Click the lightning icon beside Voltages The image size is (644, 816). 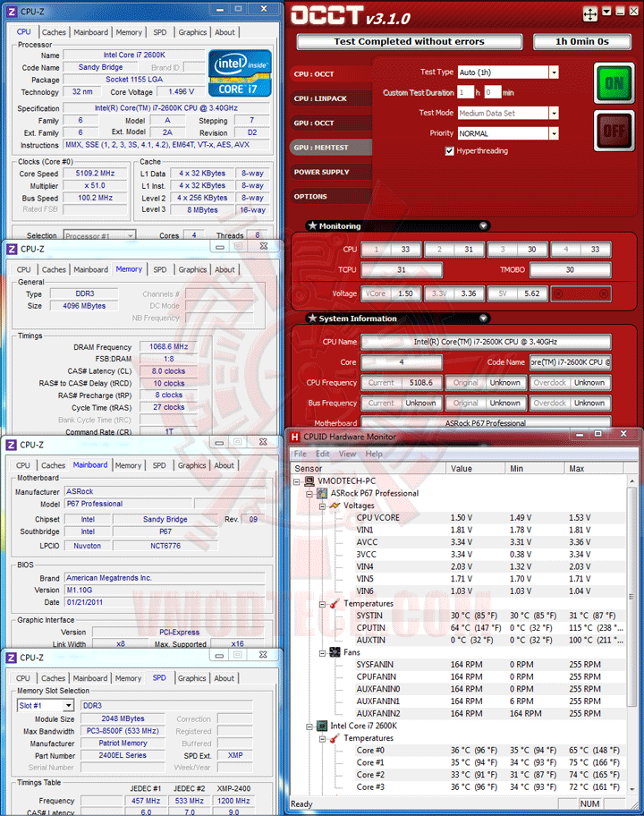(335, 506)
